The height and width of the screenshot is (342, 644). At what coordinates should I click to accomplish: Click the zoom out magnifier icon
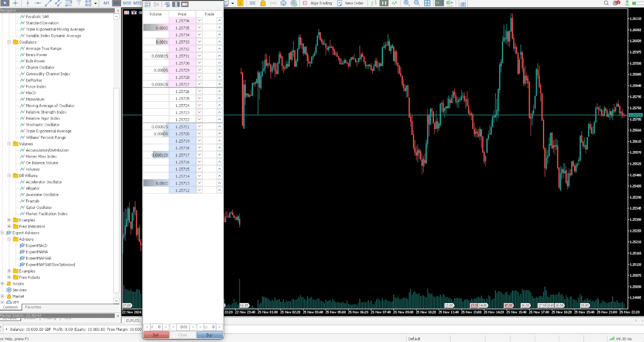[417, 3]
